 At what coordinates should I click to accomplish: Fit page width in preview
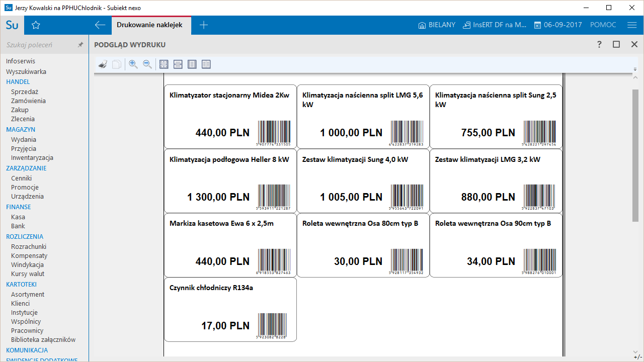pos(178,64)
